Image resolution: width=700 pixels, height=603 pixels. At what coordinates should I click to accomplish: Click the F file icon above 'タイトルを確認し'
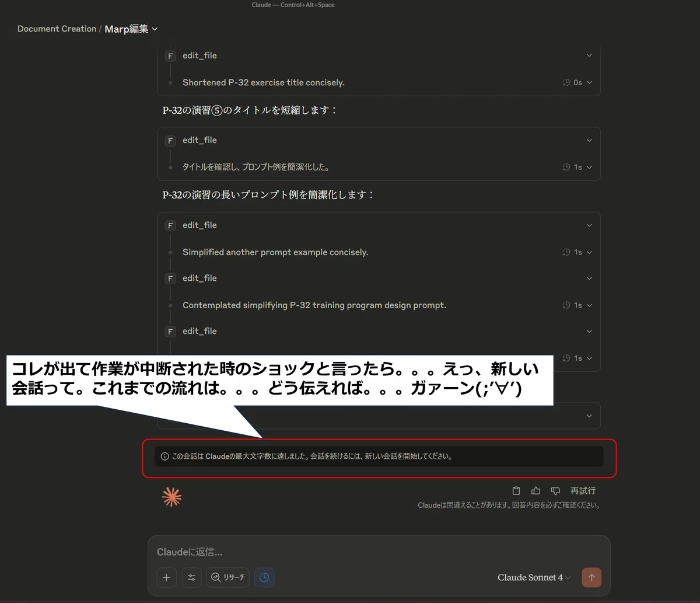coord(170,141)
